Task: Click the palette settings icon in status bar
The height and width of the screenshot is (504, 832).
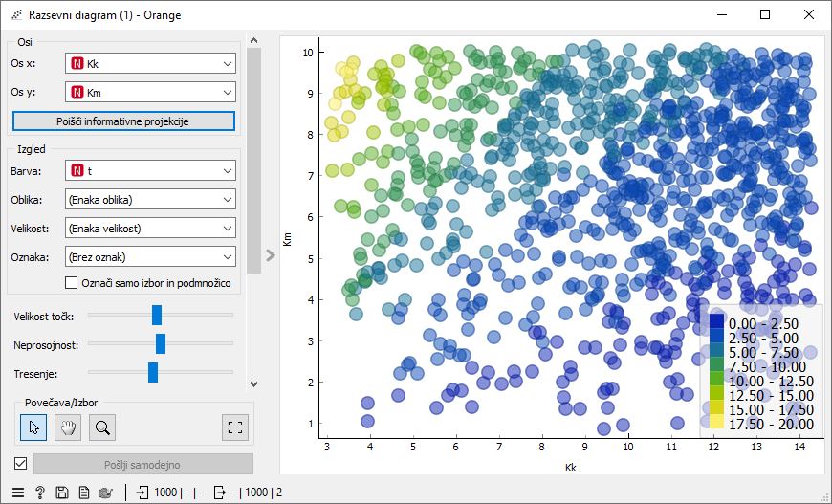Action: [x=106, y=493]
